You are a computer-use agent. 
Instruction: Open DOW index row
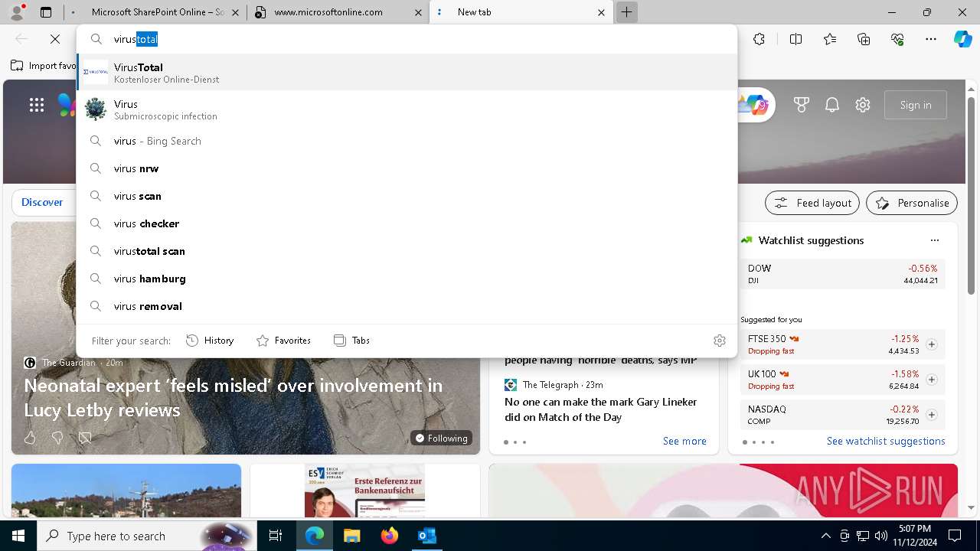click(x=842, y=274)
